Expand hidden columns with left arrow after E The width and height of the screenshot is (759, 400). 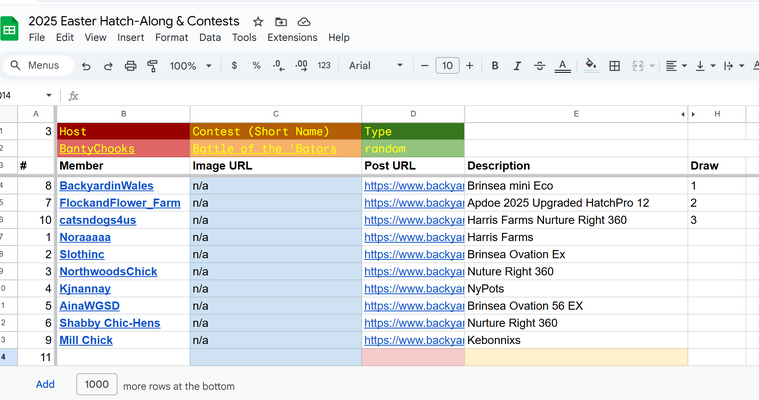click(x=683, y=114)
